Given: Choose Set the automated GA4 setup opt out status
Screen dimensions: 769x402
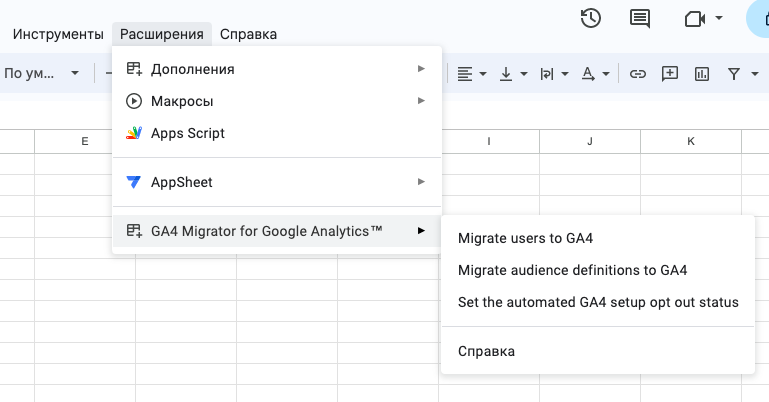Looking at the screenshot, I should click(x=598, y=302).
